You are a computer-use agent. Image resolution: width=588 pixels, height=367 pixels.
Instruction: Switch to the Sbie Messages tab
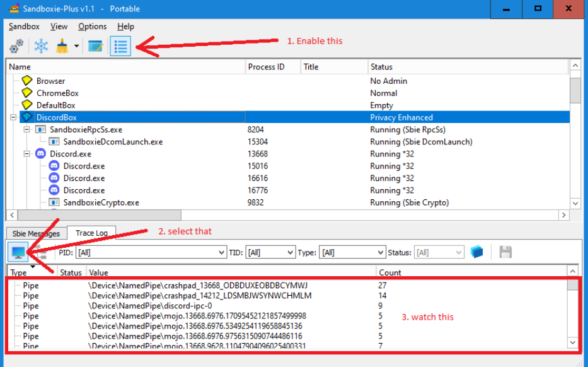(36, 233)
